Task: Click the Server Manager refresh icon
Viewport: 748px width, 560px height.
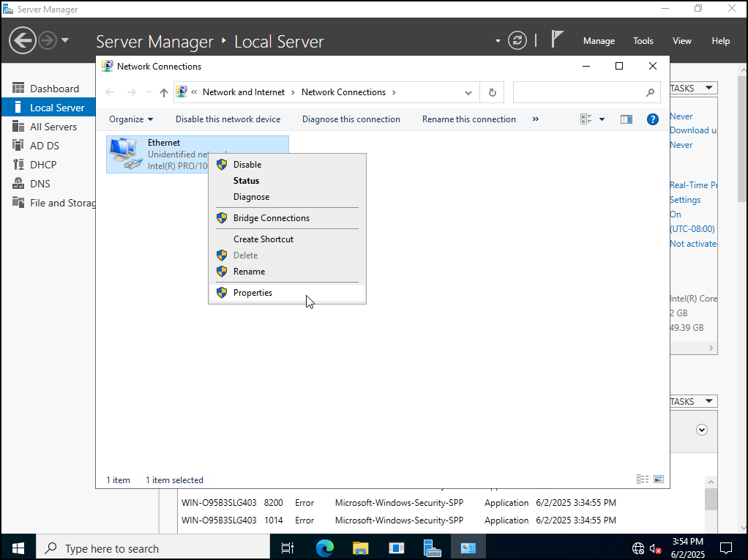Action: [517, 40]
